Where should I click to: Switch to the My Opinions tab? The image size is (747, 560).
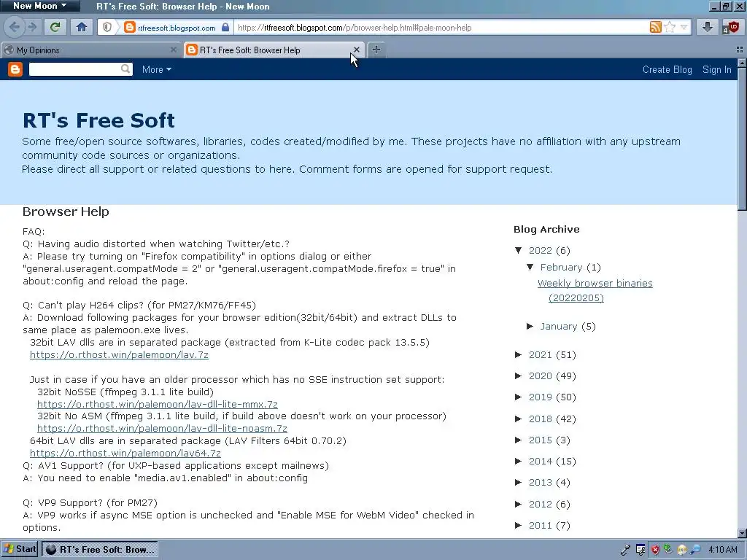coord(90,50)
